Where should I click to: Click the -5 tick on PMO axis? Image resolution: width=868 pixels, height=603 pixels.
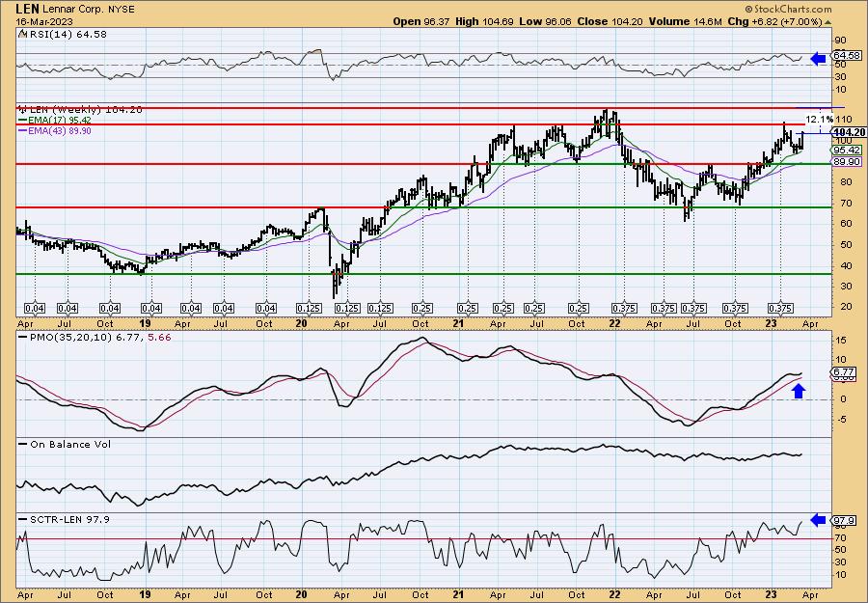point(841,419)
